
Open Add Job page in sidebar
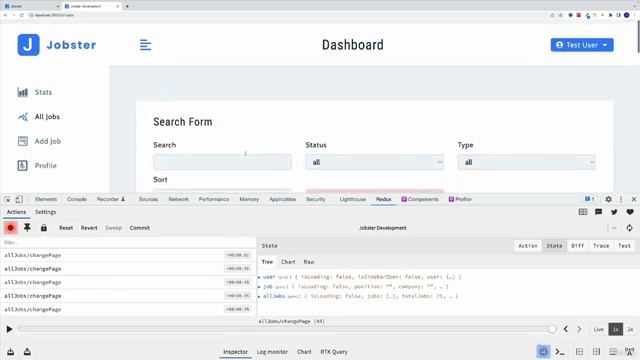39,141
